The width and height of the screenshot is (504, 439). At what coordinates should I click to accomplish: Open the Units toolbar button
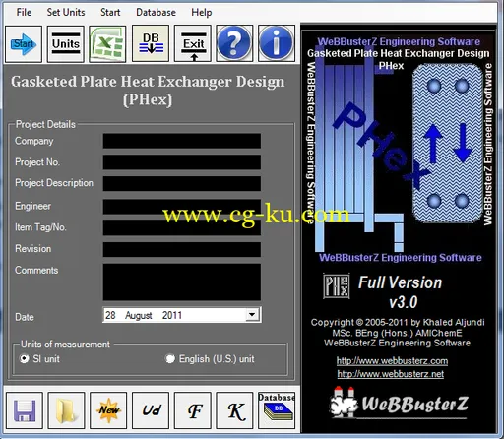tap(66, 43)
